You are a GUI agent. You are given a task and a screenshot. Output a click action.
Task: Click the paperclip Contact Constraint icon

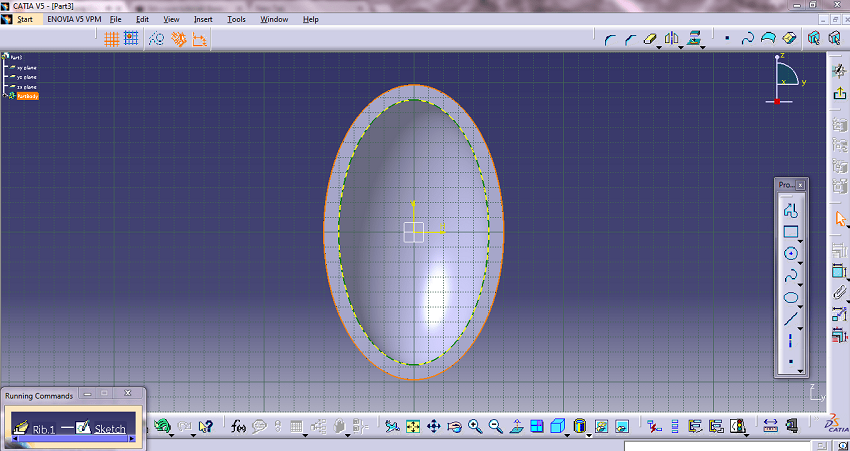click(840, 293)
